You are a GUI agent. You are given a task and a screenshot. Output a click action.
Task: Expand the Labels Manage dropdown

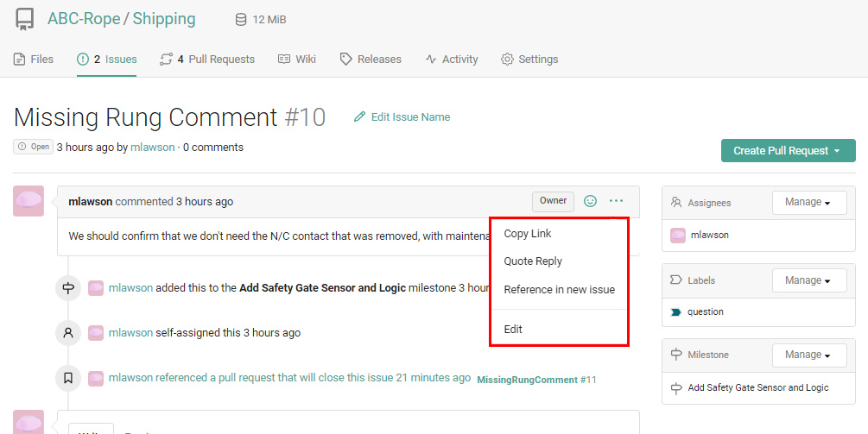click(x=808, y=281)
